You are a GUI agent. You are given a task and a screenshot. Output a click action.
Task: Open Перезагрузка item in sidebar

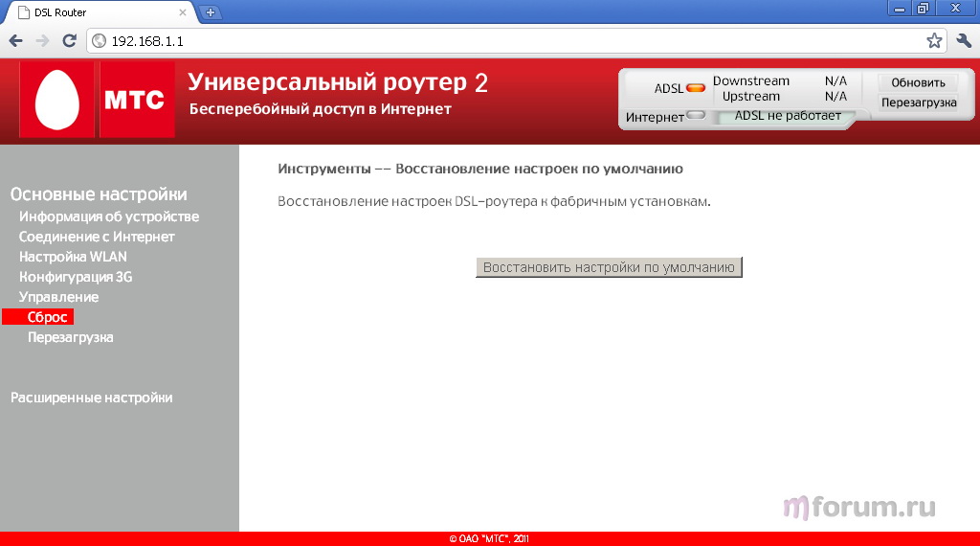click(70, 337)
